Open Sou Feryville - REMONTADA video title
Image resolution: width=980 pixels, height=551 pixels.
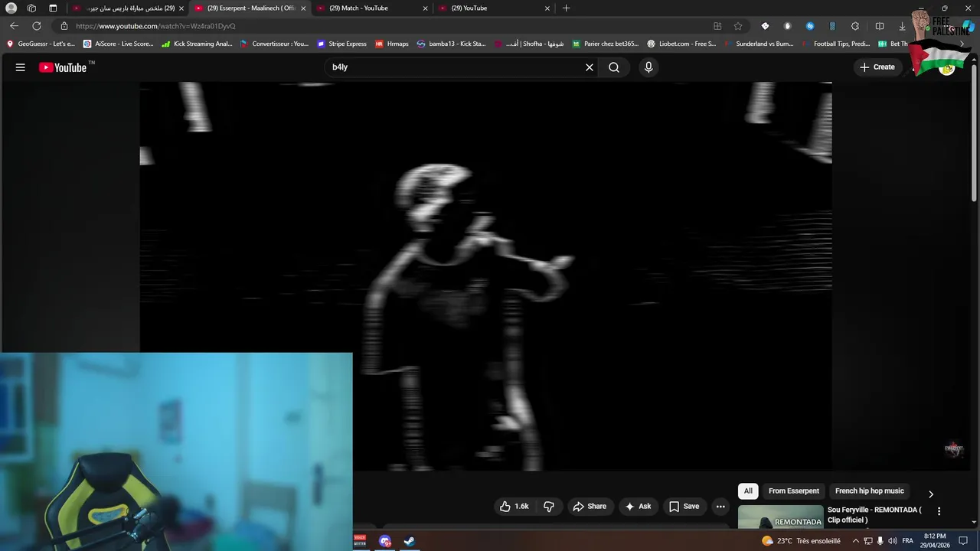(874, 515)
